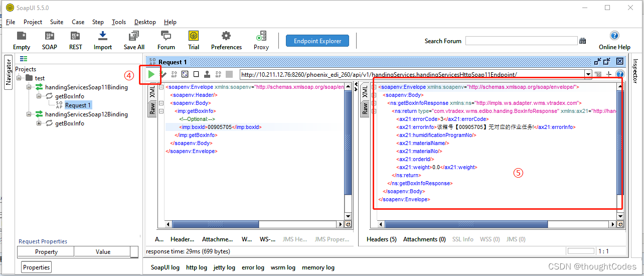Switch to response Attachments (0) tab

[x=424, y=239]
